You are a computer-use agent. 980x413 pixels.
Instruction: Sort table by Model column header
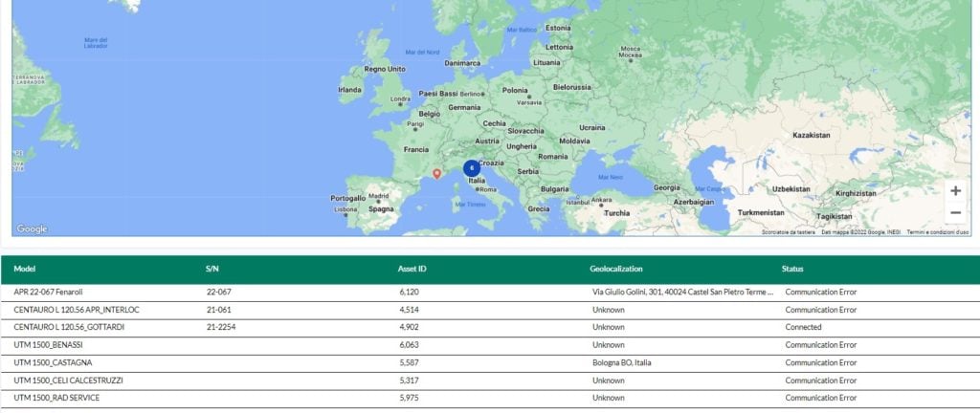[x=24, y=269]
